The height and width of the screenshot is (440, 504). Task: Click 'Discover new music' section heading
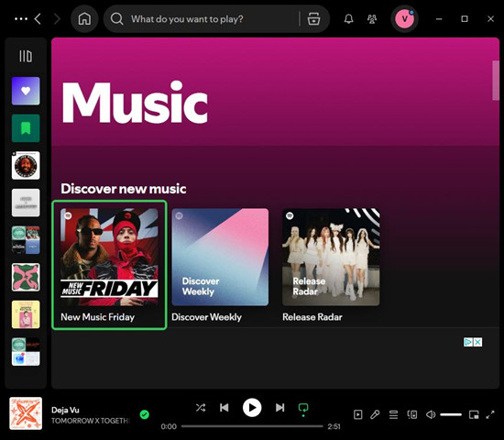(x=124, y=189)
